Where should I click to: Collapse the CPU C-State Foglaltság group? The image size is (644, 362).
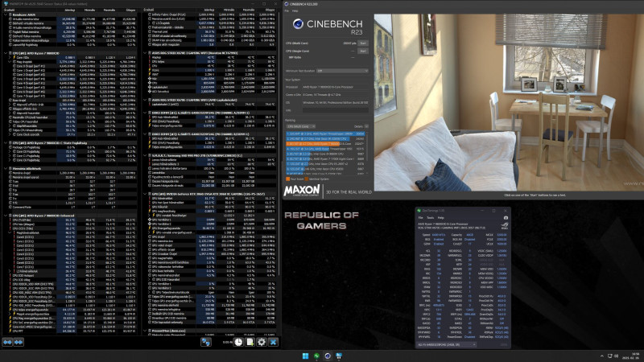point(6,143)
